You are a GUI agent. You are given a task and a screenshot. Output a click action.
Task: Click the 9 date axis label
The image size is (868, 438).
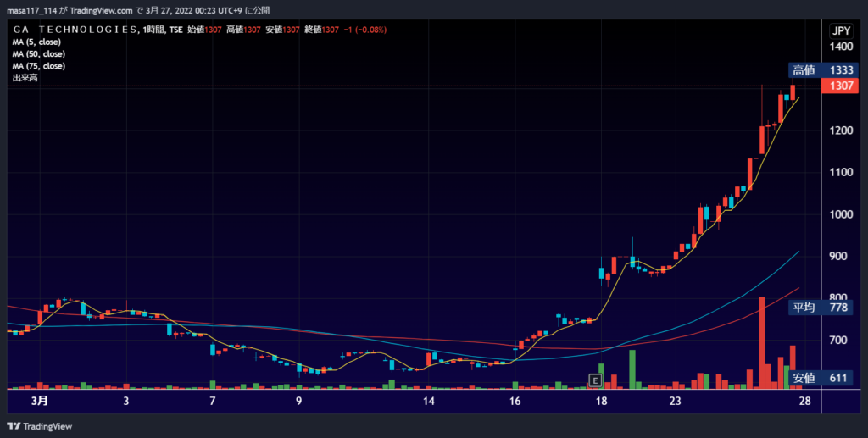click(299, 401)
